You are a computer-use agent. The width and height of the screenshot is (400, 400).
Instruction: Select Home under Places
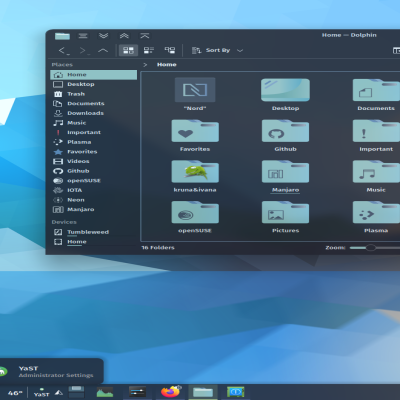(94, 75)
